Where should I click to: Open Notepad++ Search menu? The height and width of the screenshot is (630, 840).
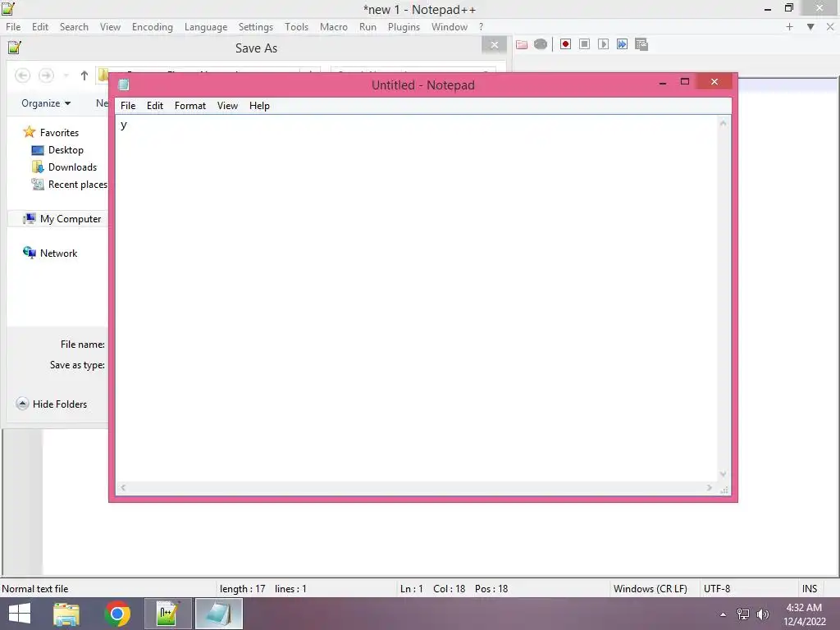coord(74,27)
